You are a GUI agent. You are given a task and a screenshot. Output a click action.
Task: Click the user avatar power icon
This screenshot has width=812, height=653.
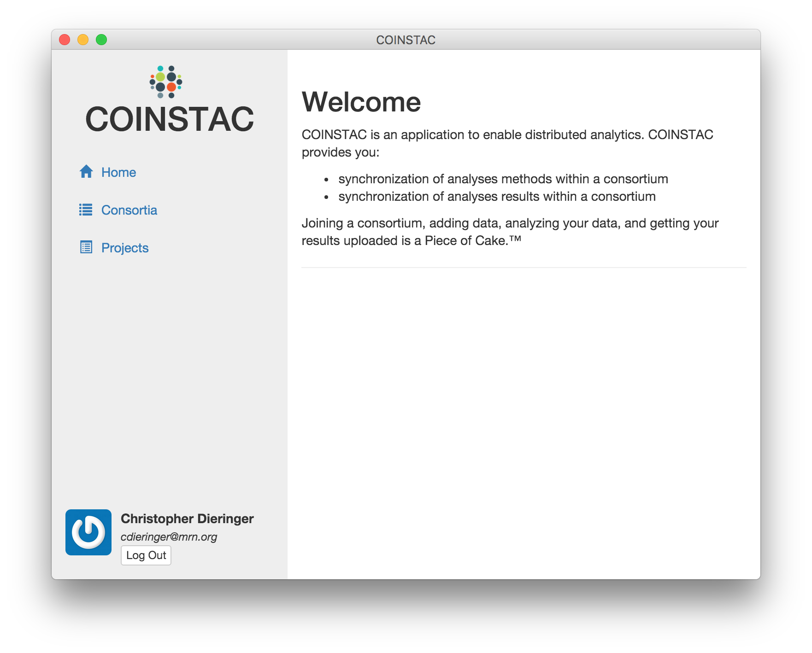[x=88, y=532]
